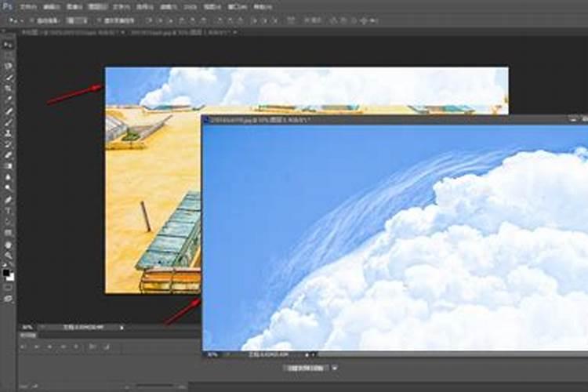Click the Photoshop Ps logo
Viewport: 588px width, 392px height.
8,6
